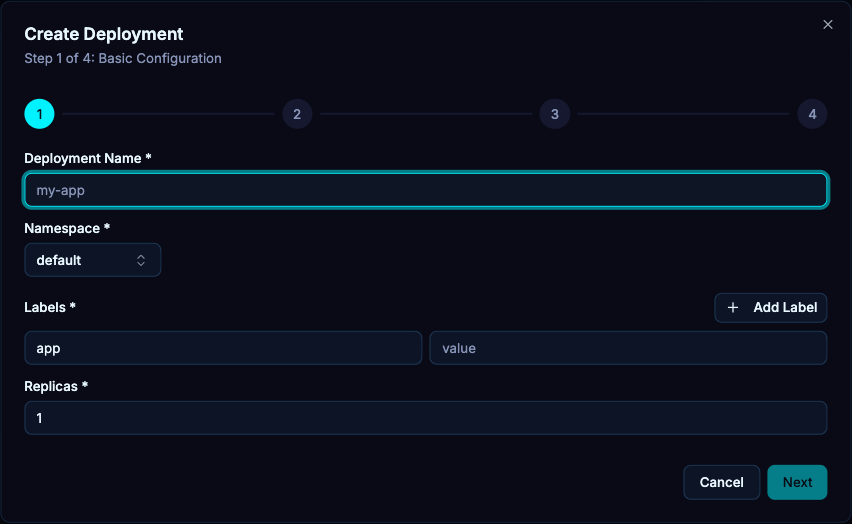The height and width of the screenshot is (524, 852).
Task: Jump to step 4 in the stepper
Action: pyautogui.click(x=812, y=114)
